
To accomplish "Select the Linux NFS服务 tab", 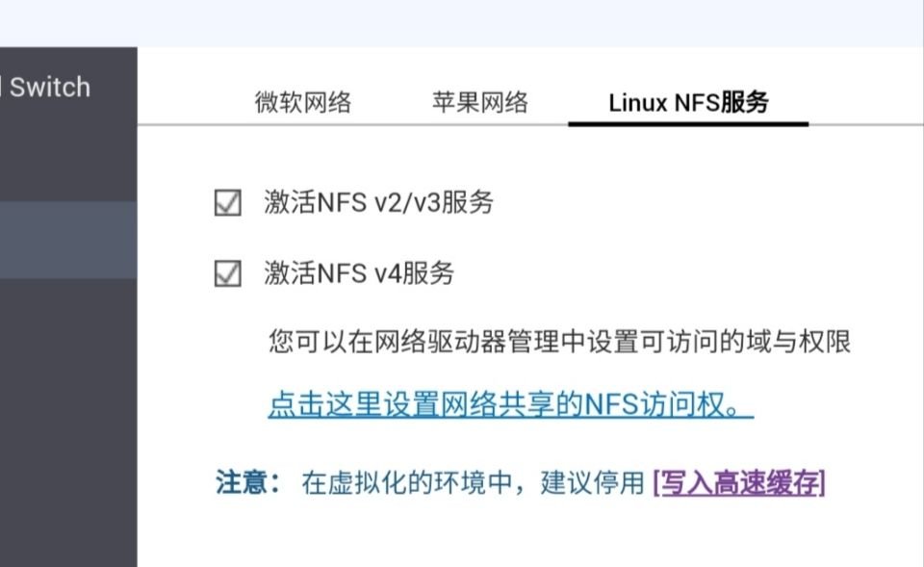I will (x=688, y=103).
